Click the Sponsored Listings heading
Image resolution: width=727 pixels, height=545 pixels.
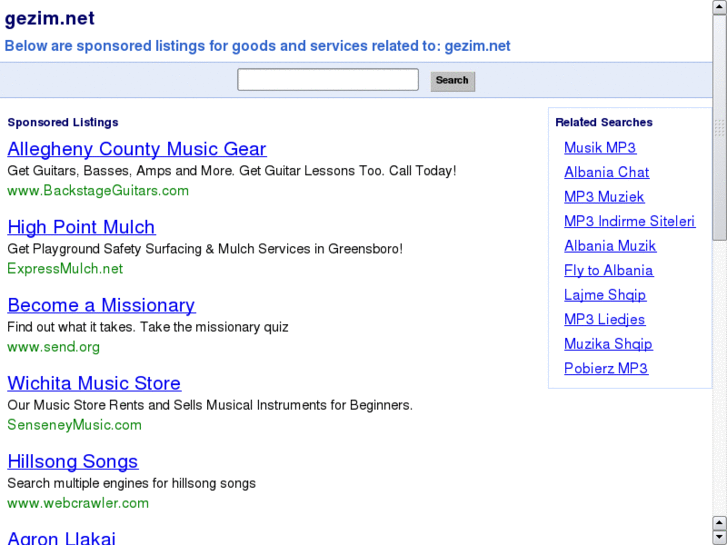(63, 122)
